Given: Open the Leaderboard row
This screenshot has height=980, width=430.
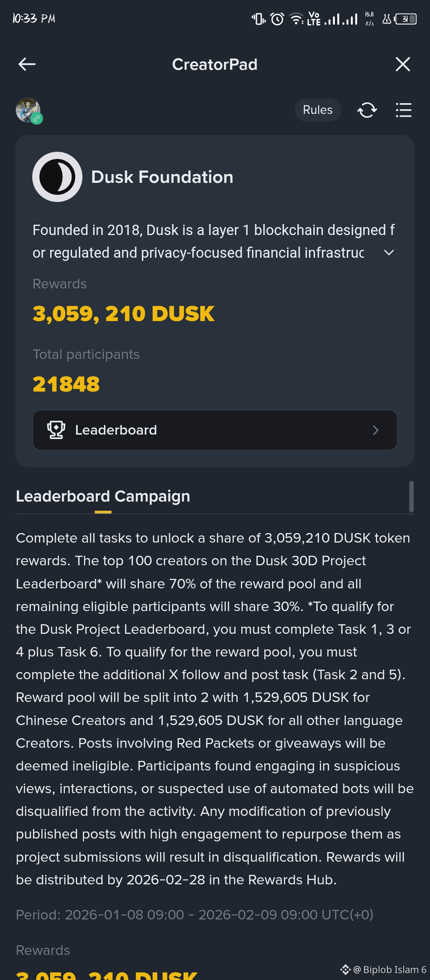Looking at the screenshot, I should pyautogui.click(x=215, y=430).
